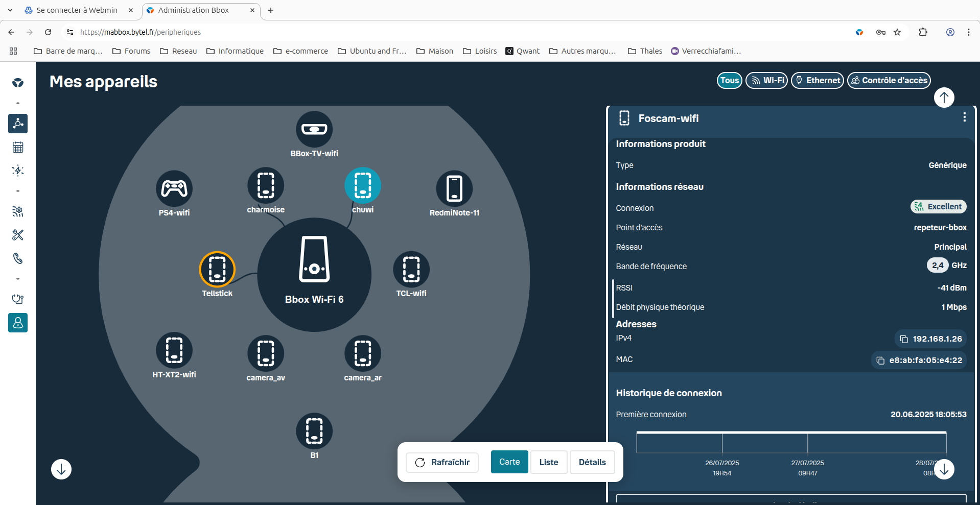
Task: Open the Bbox logo home icon in sidebar
Action: 18,83
